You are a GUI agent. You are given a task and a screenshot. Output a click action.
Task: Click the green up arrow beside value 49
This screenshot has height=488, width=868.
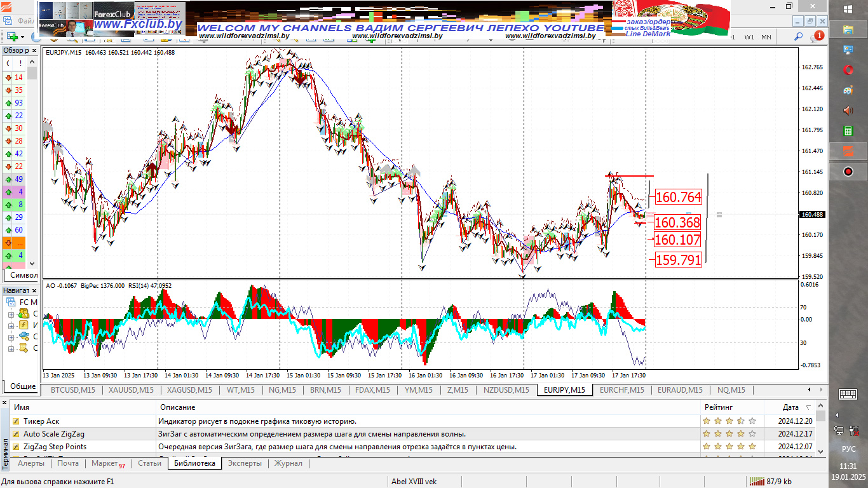click(x=8, y=179)
